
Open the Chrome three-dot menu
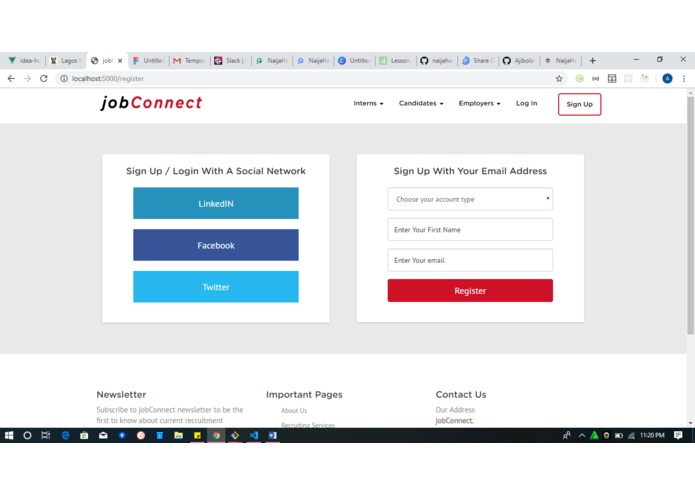tap(684, 78)
